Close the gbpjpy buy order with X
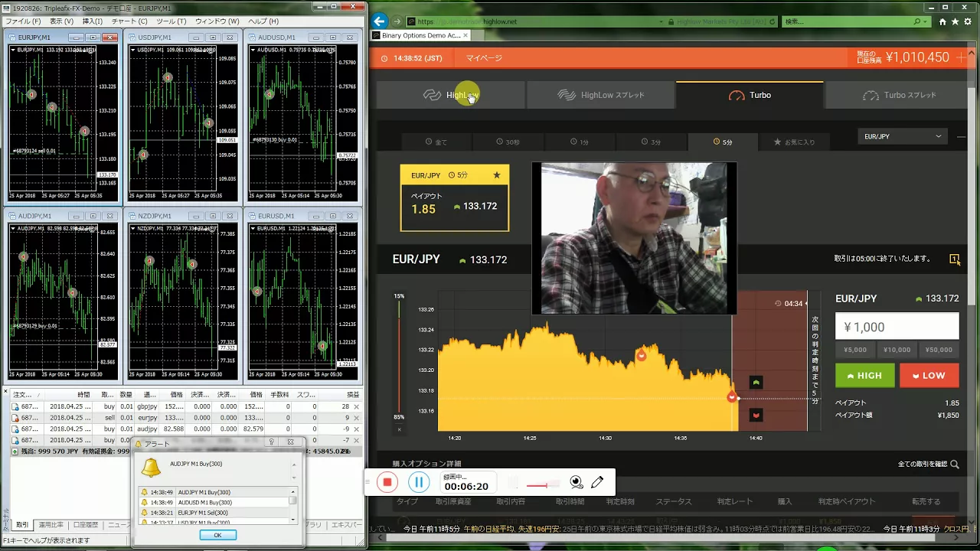The width and height of the screenshot is (980, 551). click(x=356, y=406)
